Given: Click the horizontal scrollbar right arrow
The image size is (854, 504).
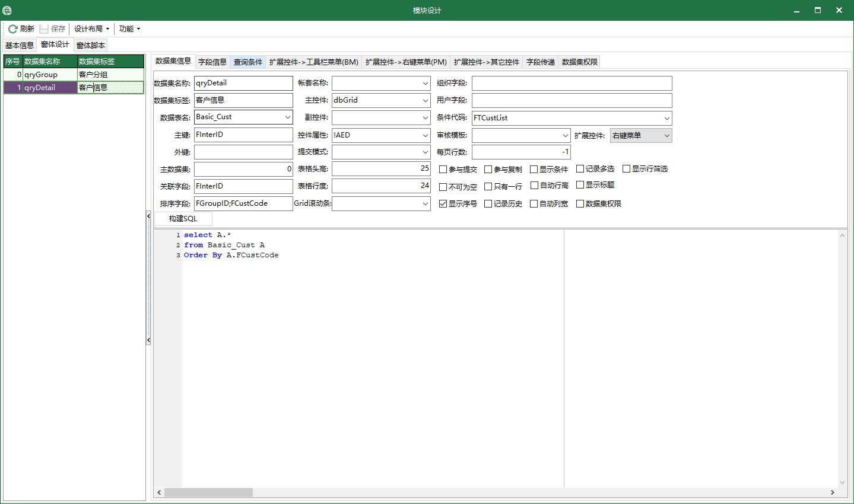Looking at the screenshot, I should [833, 493].
